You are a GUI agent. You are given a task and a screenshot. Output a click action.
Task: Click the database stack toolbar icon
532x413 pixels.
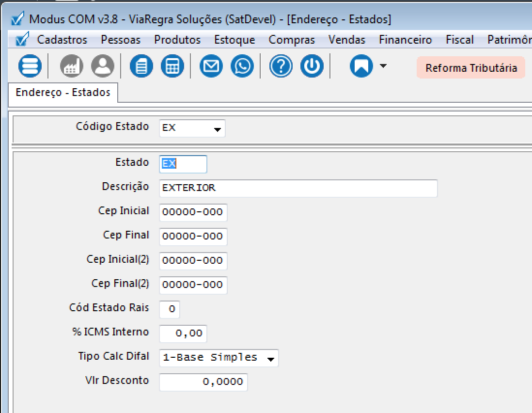click(x=30, y=66)
